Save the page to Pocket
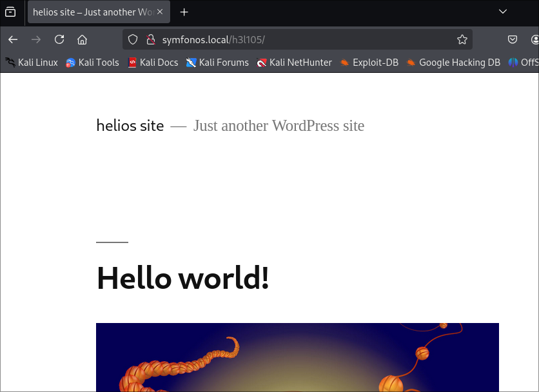The width and height of the screenshot is (539, 392). tap(513, 40)
